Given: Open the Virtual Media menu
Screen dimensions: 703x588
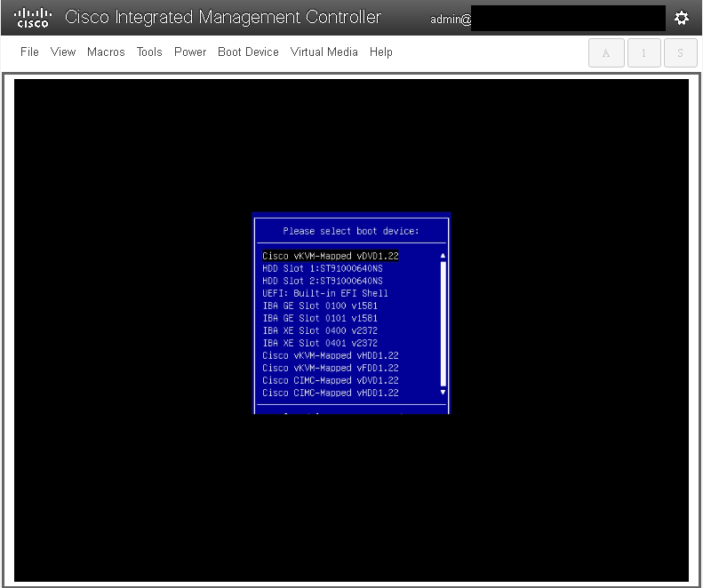Looking at the screenshot, I should pyautogui.click(x=324, y=52).
